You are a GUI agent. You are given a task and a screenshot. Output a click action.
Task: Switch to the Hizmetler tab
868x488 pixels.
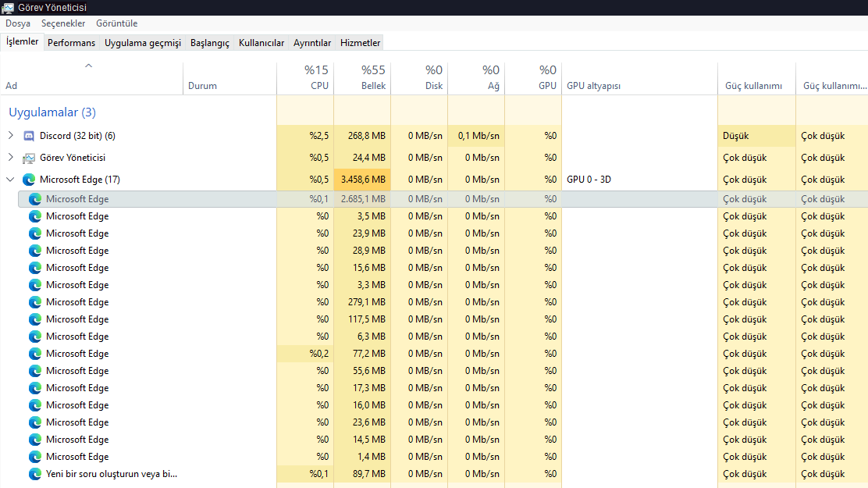tap(361, 43)
